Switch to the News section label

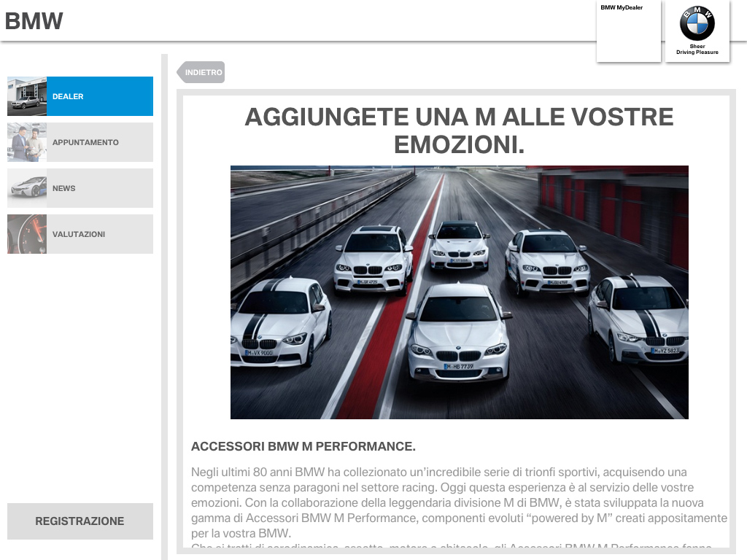(100, 188)
